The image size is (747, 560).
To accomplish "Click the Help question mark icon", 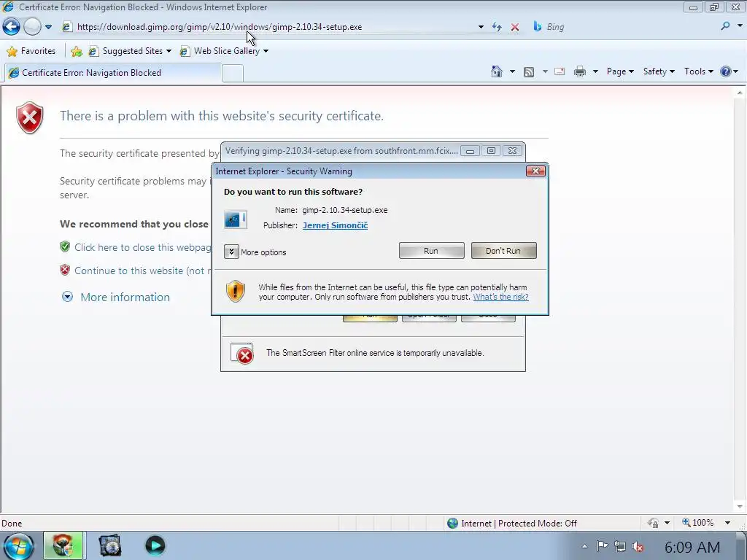I will pos(726,72).
